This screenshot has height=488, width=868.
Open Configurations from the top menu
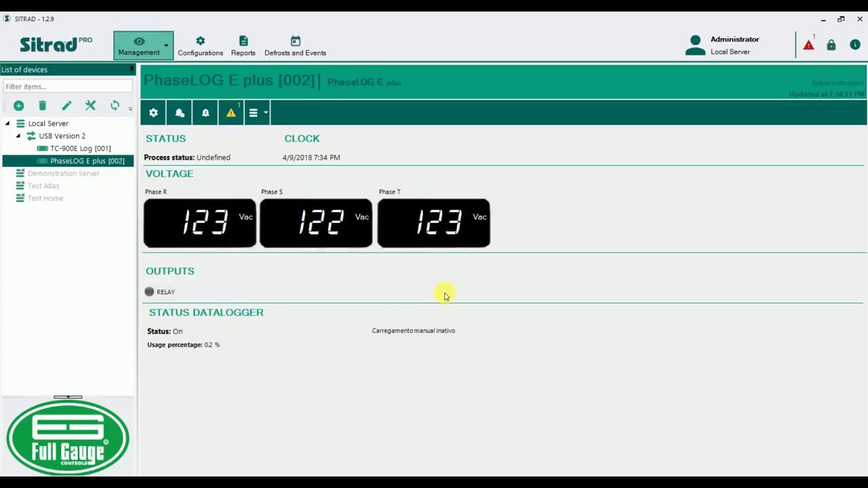coord(200,46)
